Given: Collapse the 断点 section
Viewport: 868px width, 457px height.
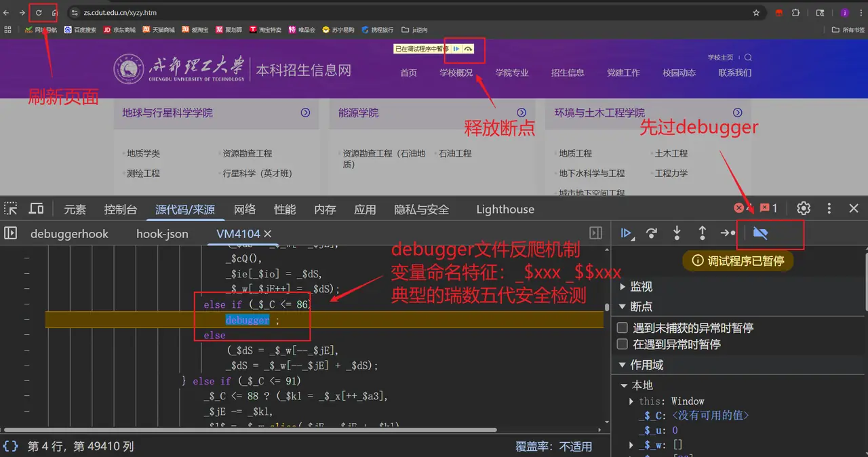Looking at the screenshot, I should click(623, 307).
